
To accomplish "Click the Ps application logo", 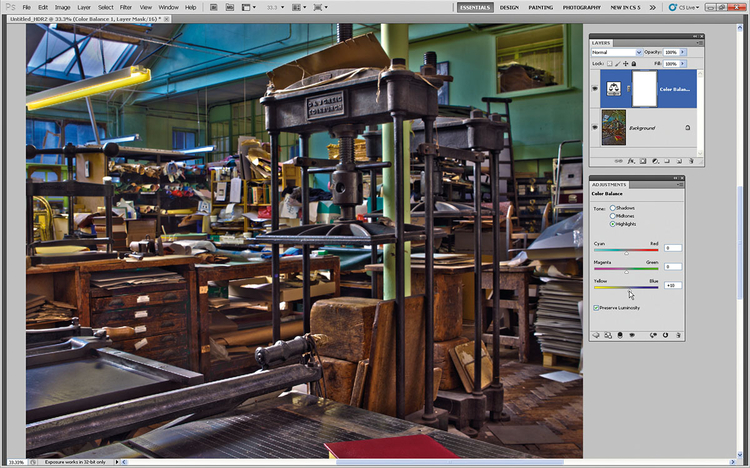I will pyautogui.click(x=10, y=7).
